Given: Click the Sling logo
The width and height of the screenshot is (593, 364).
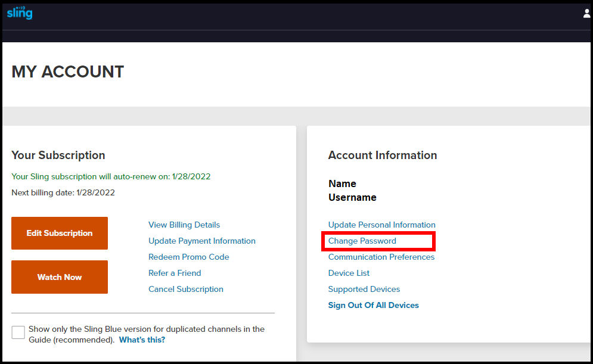Looking at the screenshot, I should [20, 13].
